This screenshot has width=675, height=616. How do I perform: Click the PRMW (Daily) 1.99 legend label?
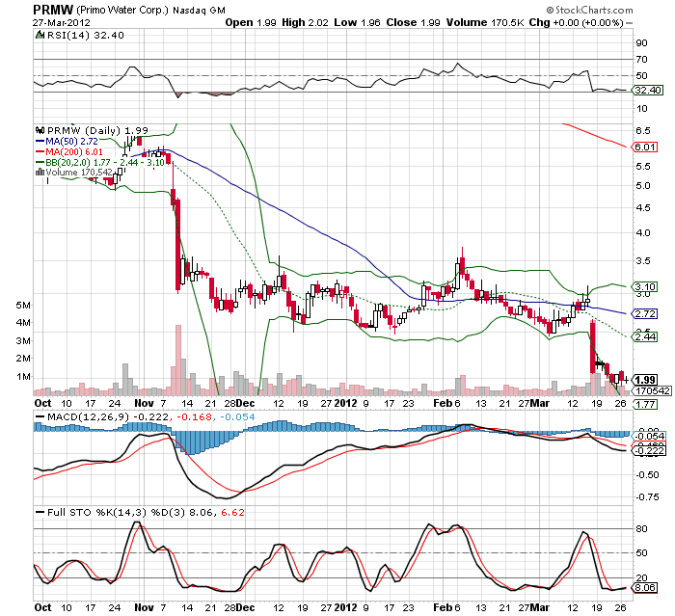click(97, 130)
